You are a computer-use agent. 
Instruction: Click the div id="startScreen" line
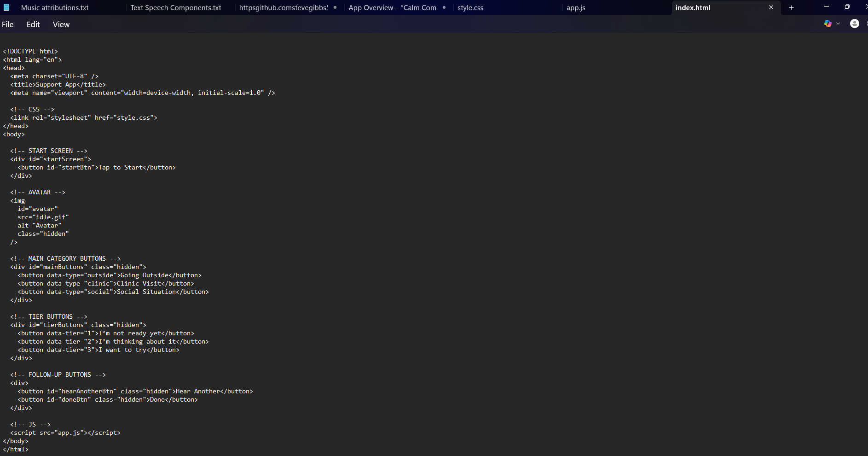(x=51, y=159)
